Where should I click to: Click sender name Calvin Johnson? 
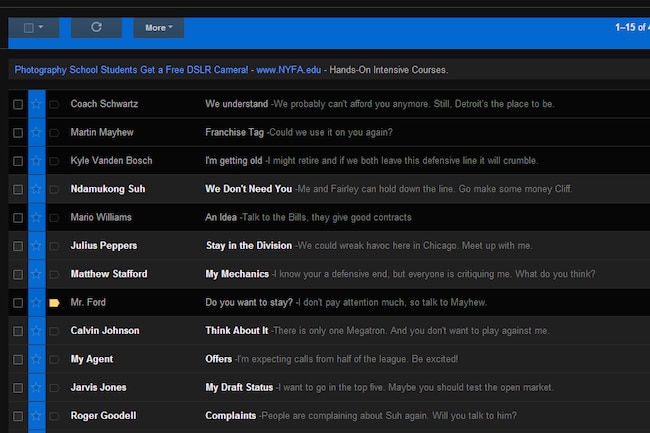(105, 331)
